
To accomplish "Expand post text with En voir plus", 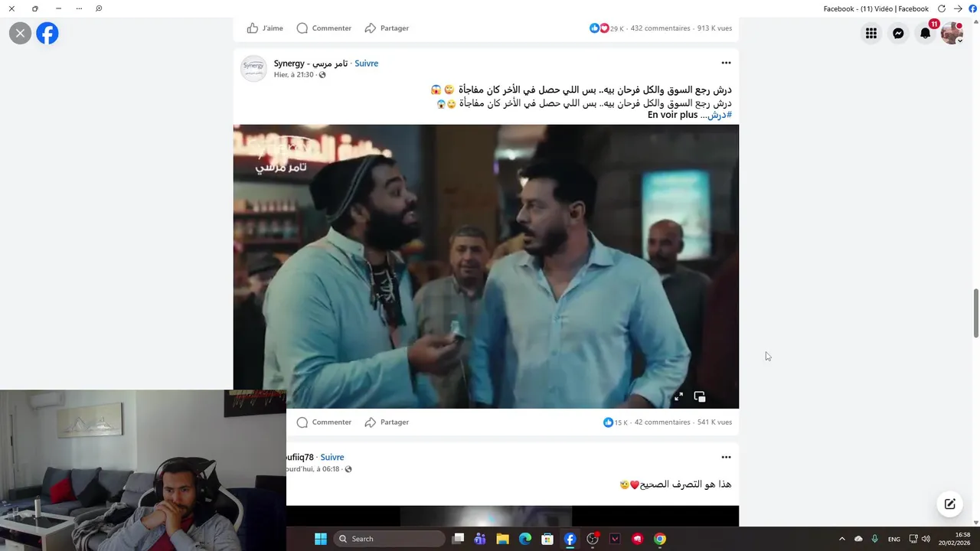I will (672, 115).
